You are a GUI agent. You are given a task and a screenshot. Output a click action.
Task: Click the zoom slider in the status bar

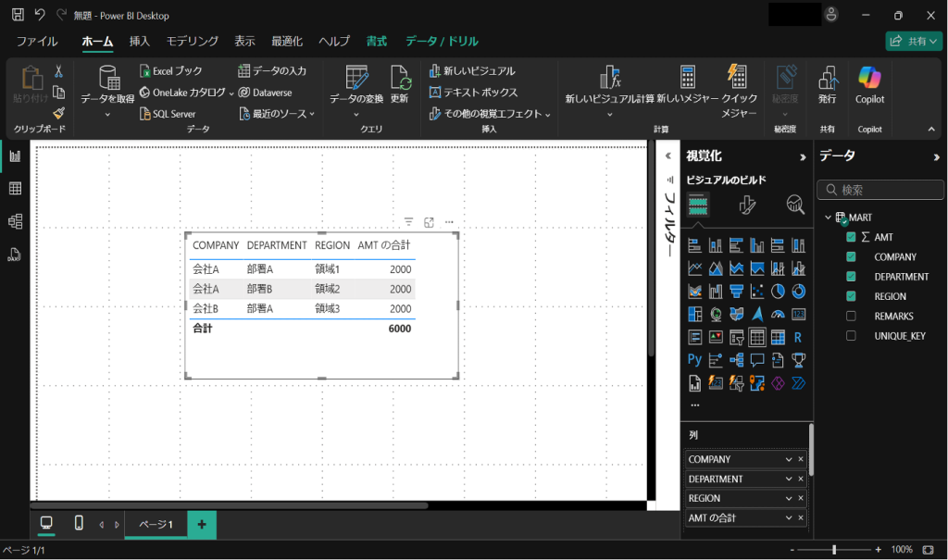(834, 550)
